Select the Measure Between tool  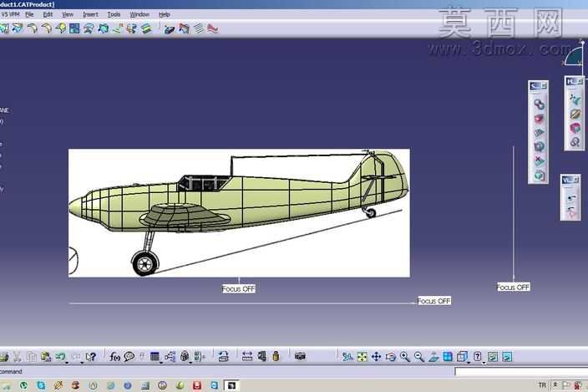[247, 356]
